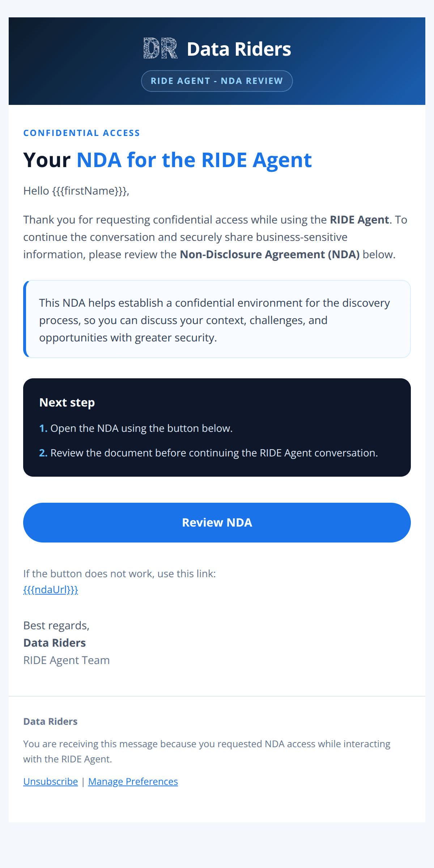Viewport: 434px width, 868px height.
Task: Click the Unsubscribe link
Action: click(51, 782)
